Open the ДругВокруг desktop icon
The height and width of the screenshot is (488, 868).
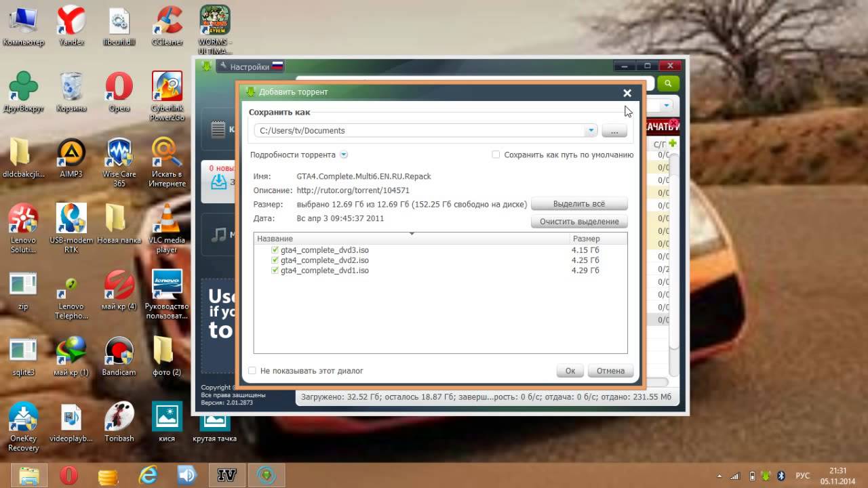click(23, 91)
